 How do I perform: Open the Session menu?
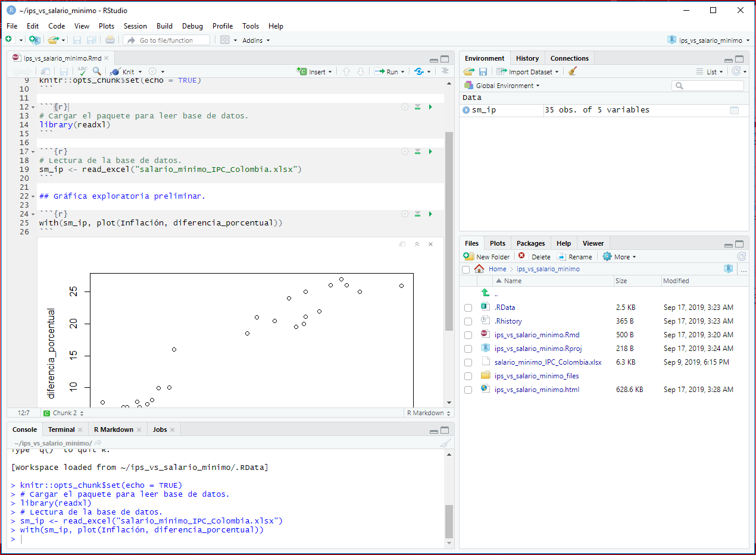(135, 26)
